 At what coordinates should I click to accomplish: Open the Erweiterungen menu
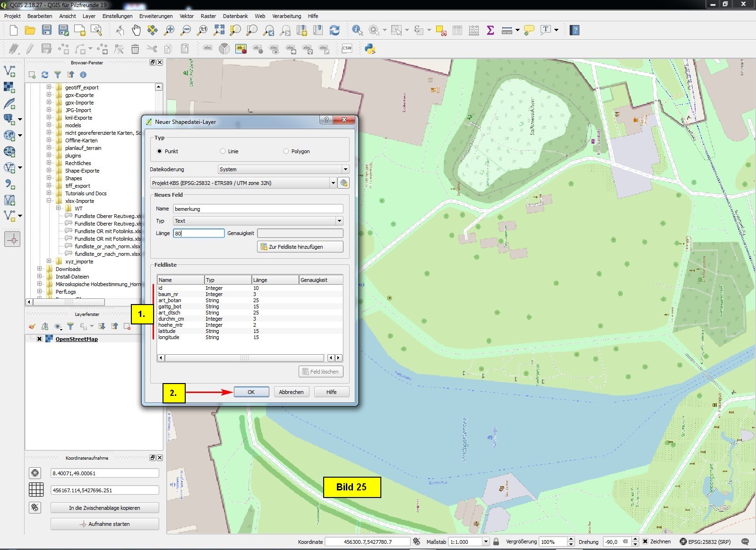pyautogui.click(x=156, y=16)
